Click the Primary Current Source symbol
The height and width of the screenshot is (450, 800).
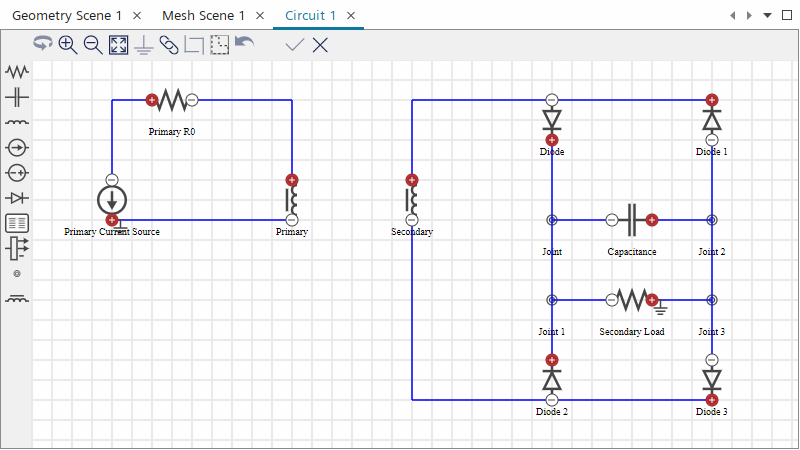point(112,199)
